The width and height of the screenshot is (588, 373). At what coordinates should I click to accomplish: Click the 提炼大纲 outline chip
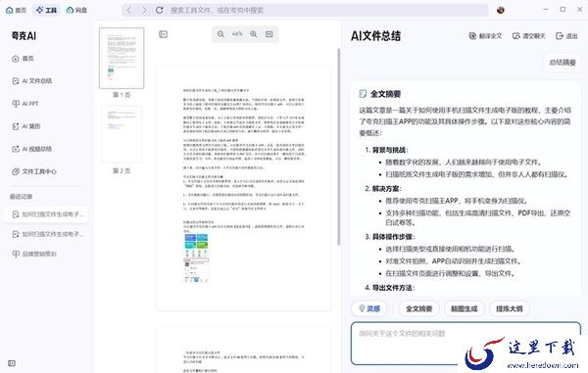(510, 308)
